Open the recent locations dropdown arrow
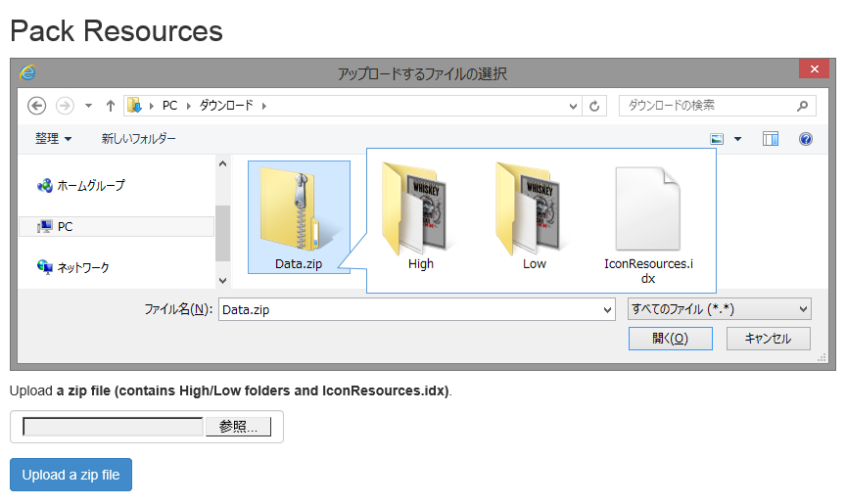 coord(88,106)
